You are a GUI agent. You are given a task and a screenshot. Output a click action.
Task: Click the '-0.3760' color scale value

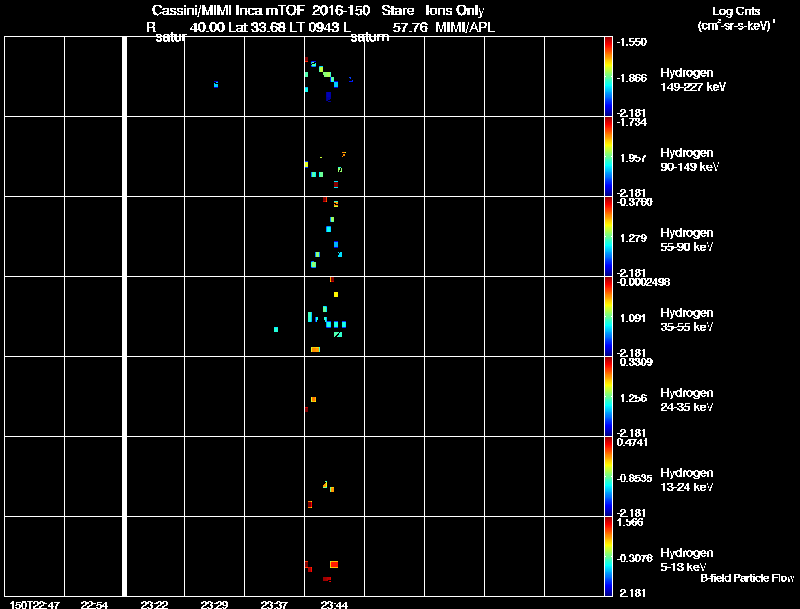point(634,202)
